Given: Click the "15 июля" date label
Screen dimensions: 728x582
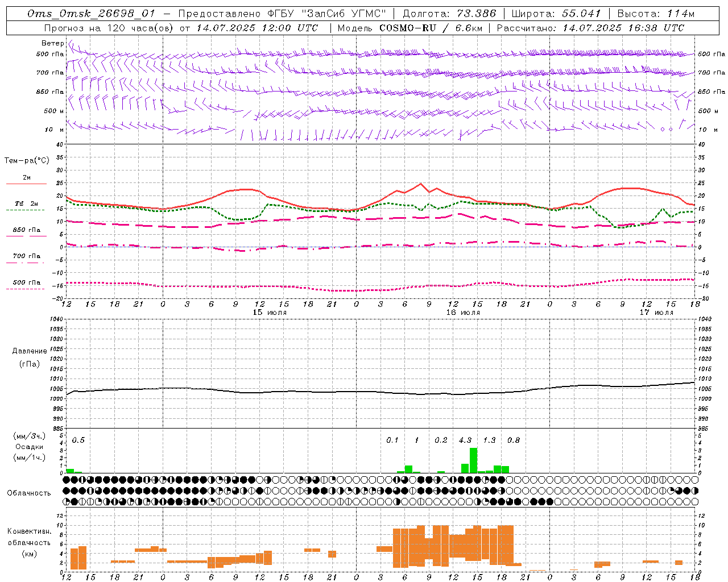Looking at the screenshot, I should [x=270, y=313].
